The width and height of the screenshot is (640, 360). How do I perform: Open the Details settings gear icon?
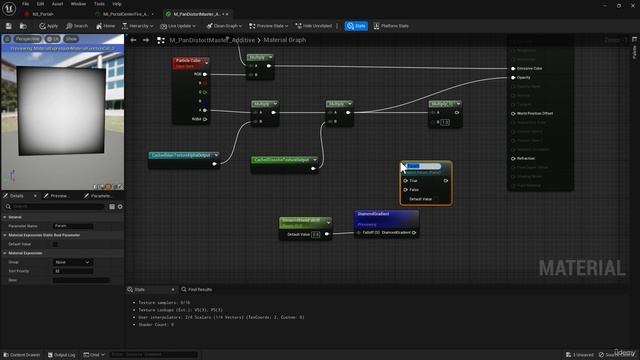[120, 207]
